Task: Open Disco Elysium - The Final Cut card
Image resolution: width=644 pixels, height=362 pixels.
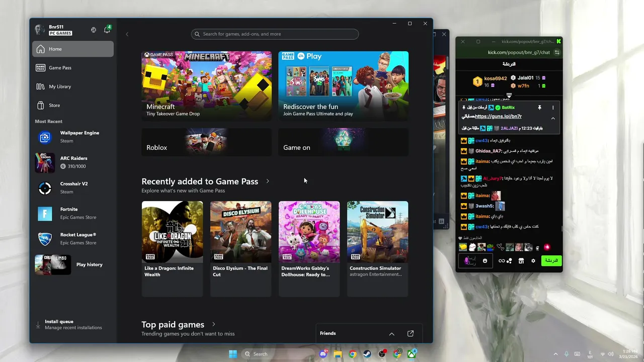Action: (x=240, y=249)
